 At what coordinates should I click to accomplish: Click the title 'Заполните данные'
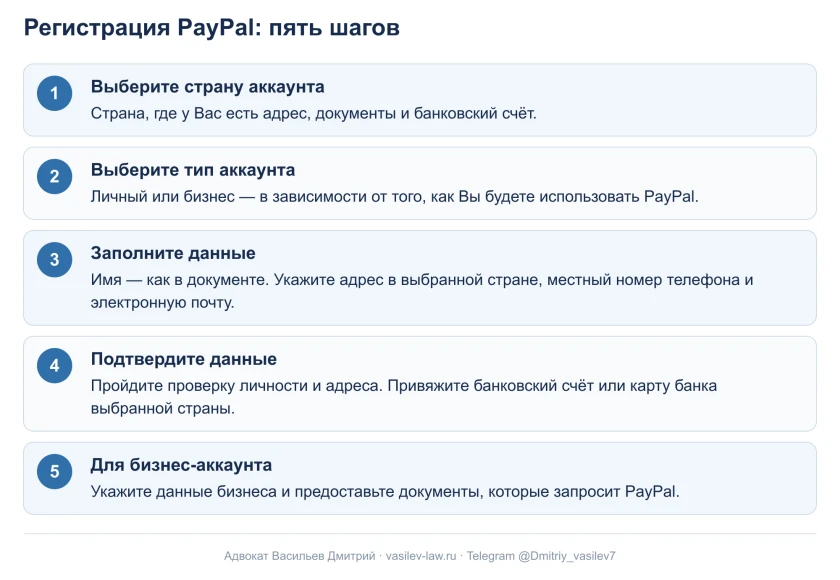point(173,253)
